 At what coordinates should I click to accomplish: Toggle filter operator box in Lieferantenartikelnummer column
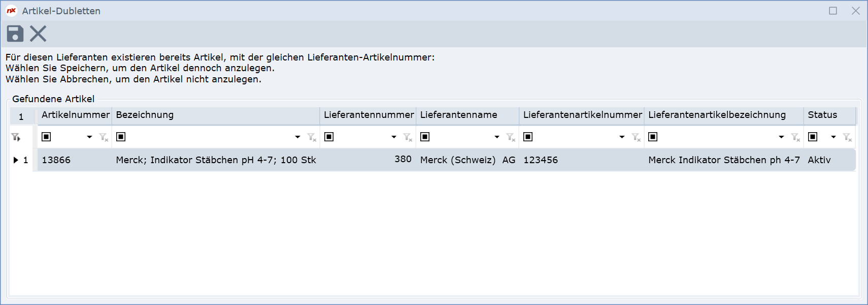tap(528, 137)
